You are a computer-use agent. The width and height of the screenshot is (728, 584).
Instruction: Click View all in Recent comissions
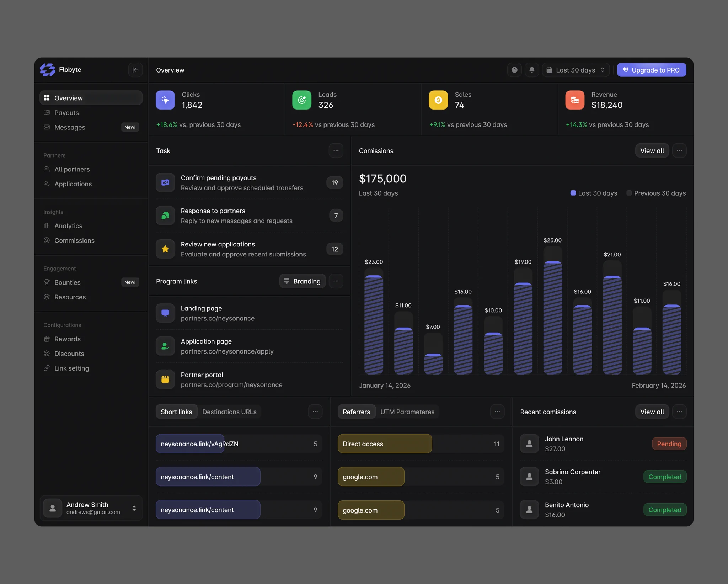[652, 412]
